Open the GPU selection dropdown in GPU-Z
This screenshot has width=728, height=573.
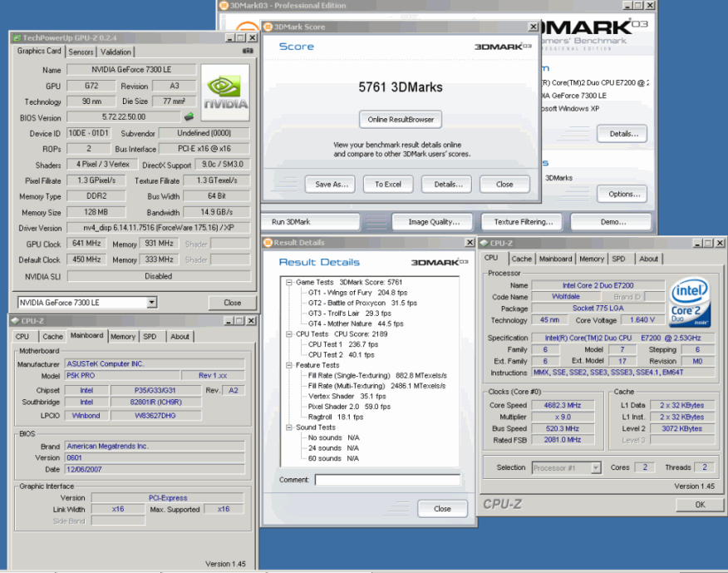pyautogui.click(x=151, y=303)
